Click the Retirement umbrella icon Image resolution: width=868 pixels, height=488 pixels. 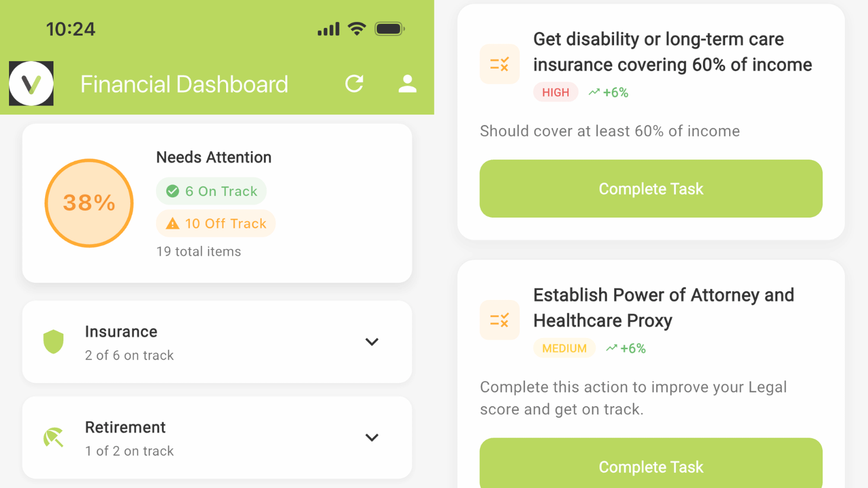click(x=53, y=438)
